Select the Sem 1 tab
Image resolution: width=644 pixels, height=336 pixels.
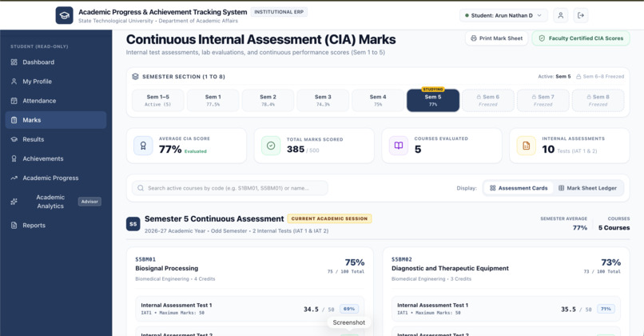[x=213, y=100]
